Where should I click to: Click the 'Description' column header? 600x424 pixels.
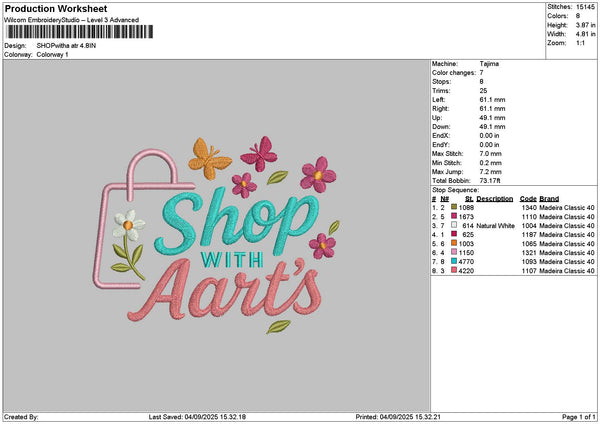[x=494, y=199]
